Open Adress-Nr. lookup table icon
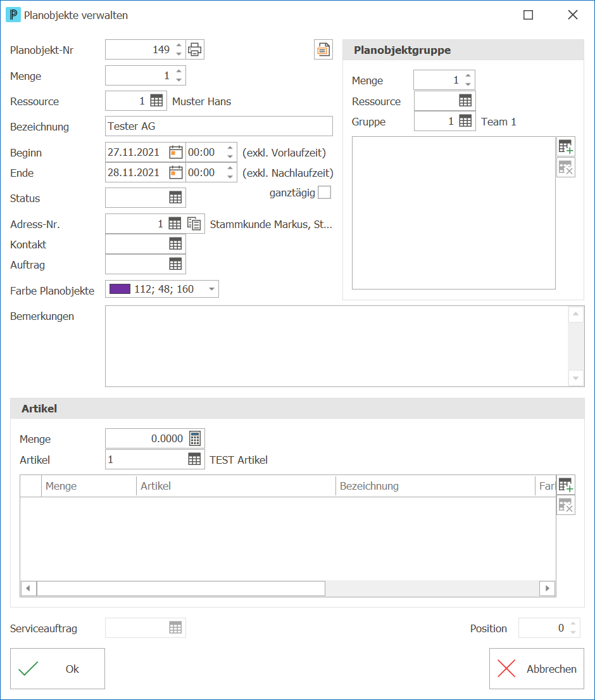Viewport: 595px width, 700px height. (175, 224)
